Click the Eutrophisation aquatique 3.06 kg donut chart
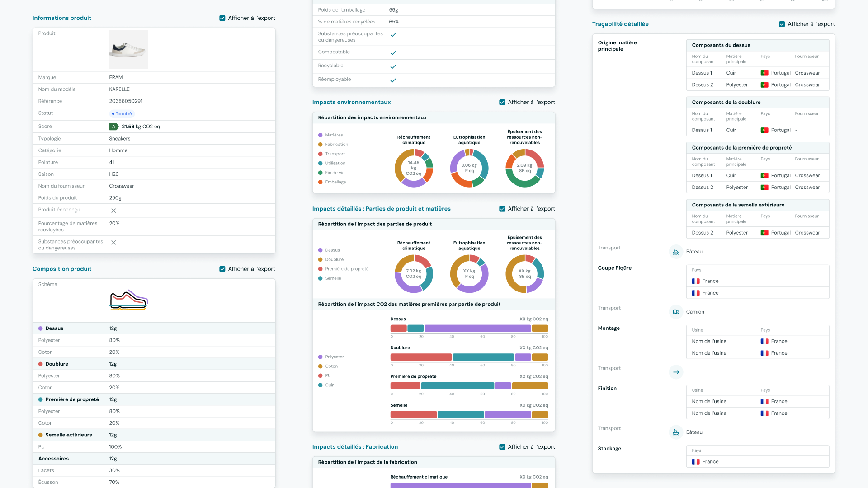The width and height of the screenshot is (868, 488). [x=469, y=168]
